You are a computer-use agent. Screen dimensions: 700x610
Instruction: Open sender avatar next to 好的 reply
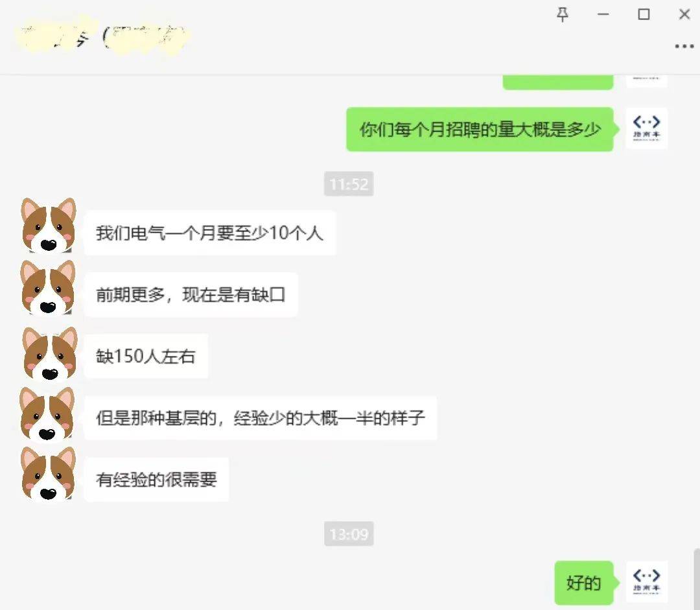646,582
